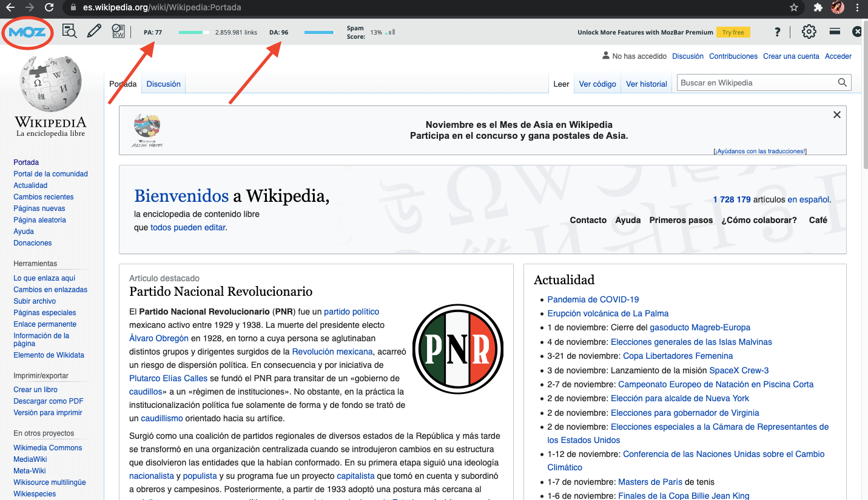Select the MozBar highlight pencil tool
Image resolution: width=868 pixels, height=500 pixels.
(94, 32)
